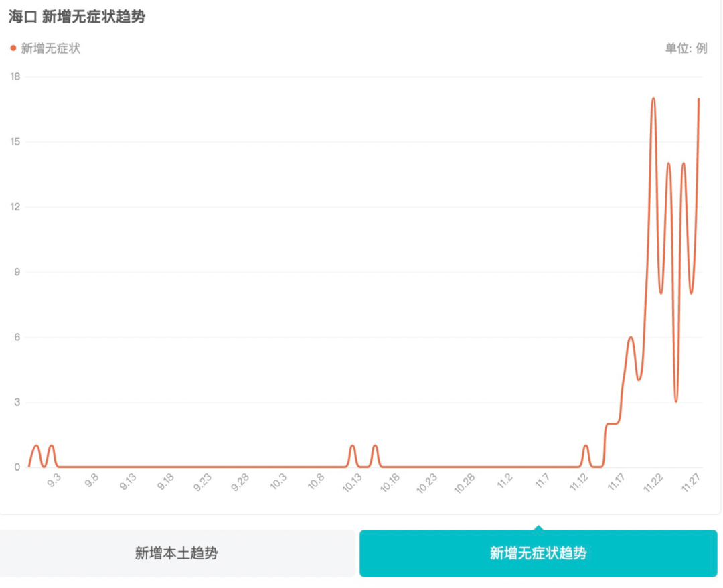This screenshot has height=588, width=723.
Task: Click the tallest peak above the 11.22 date
Action: 653,99
